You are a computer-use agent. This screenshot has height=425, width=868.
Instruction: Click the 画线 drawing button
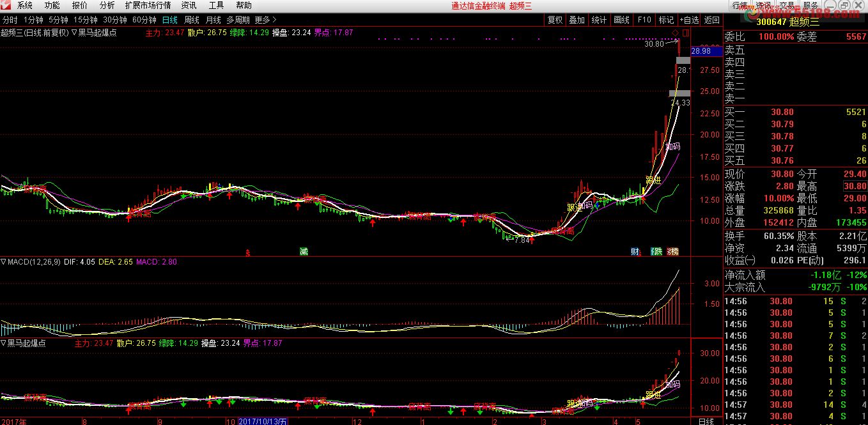pos(621,20)
